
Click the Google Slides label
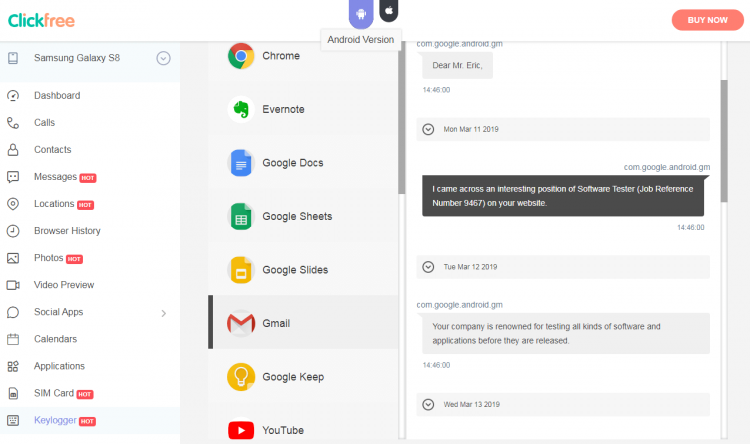(295, 270)
